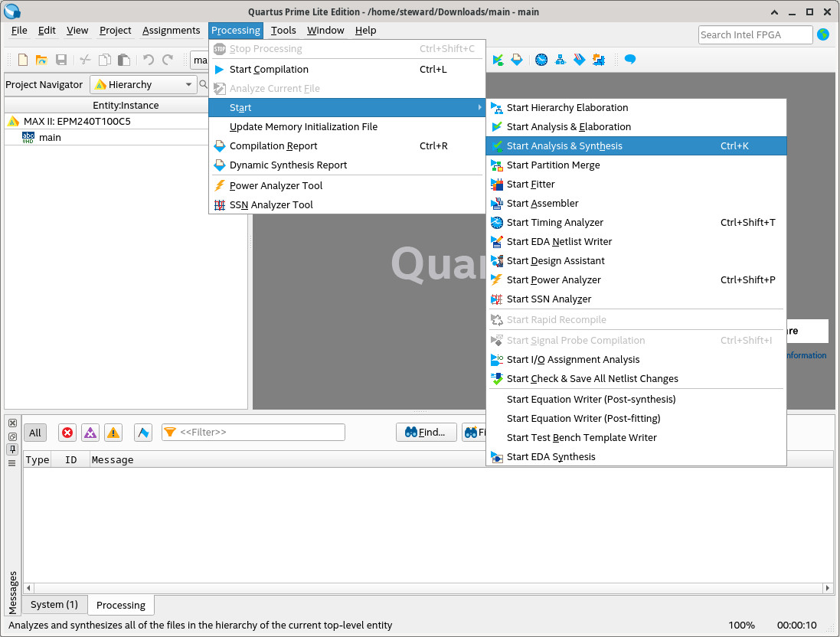Open the Window menu
Screen dimensions: 840x637
point(325,31)
